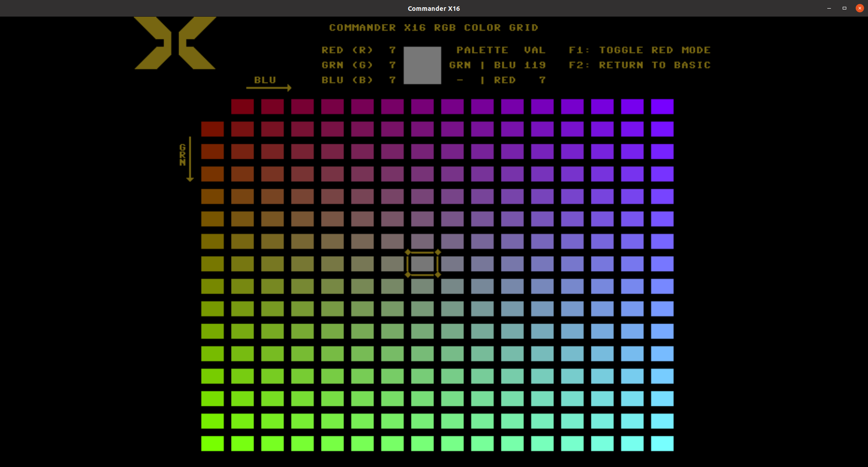
Task: Select the purple swatch, green 0 blue 8
Action: (x=453, y=107)
